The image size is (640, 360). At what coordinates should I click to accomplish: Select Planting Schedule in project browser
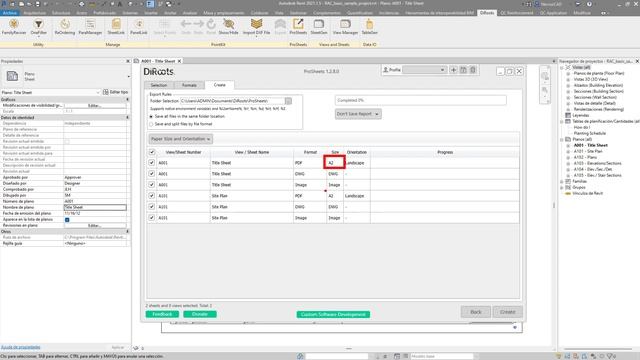tap(590, 133)
